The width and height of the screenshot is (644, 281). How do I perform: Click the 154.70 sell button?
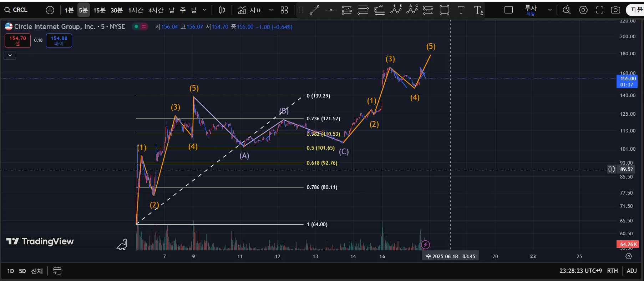pos(17,40)
